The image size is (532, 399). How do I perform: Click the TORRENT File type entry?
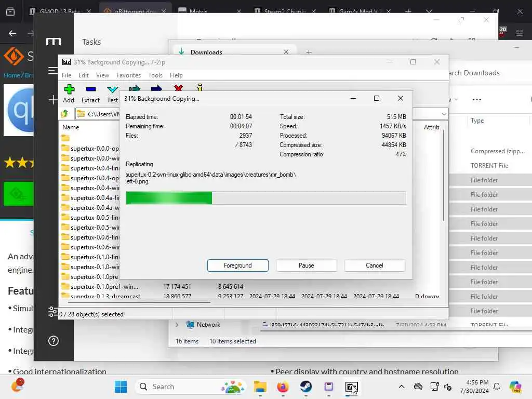[x=489, y=166]
